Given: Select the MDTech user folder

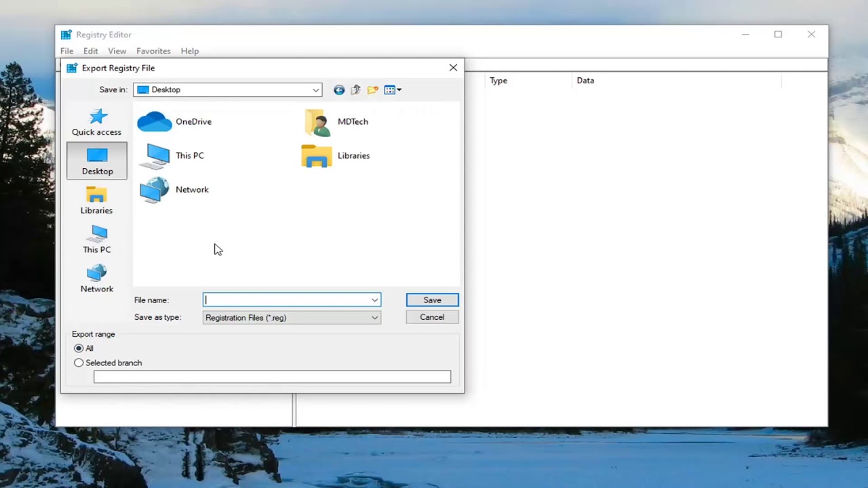Looking at the screenshot, I should pyautogui.click(x=336, y=121).
